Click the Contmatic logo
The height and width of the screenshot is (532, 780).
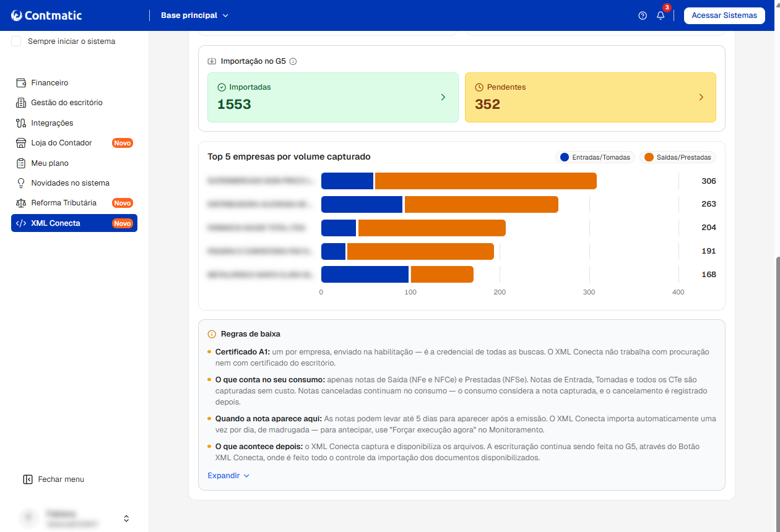[46, 15]
